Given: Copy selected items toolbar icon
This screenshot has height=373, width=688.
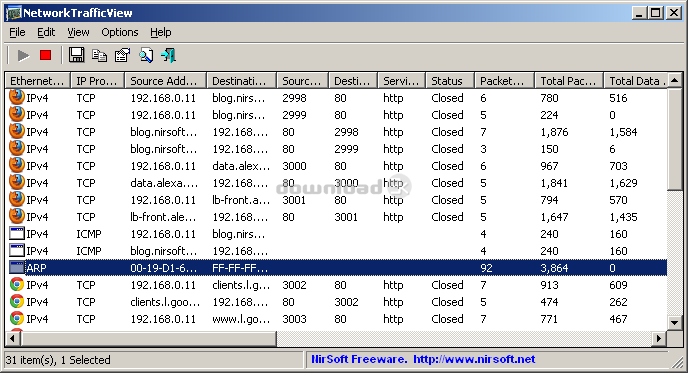Looking at the screenshot, I should 100,55.
